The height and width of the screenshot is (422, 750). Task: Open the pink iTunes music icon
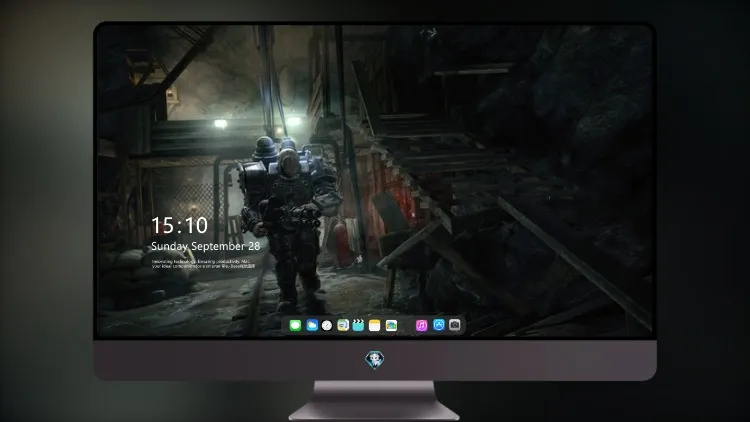(421, 325)
